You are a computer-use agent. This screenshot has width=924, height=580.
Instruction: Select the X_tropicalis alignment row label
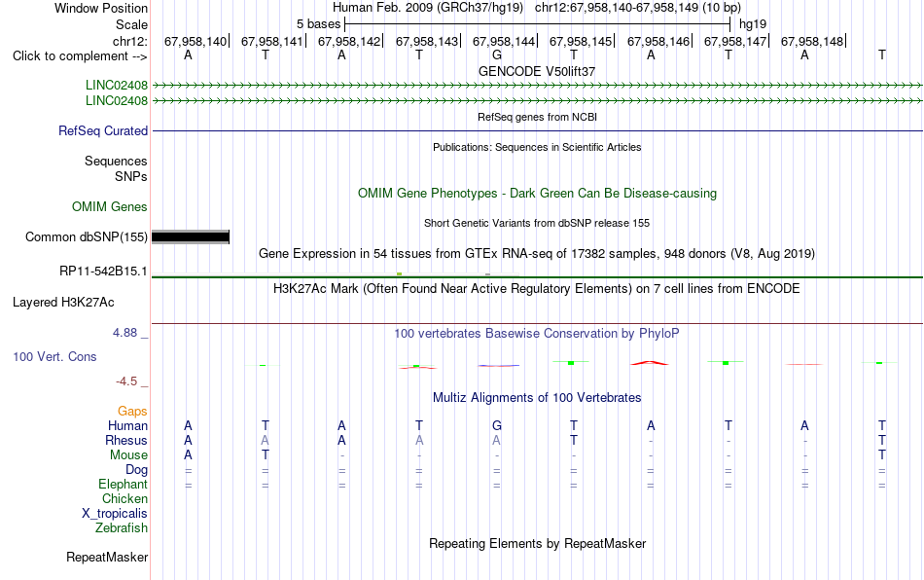point(115,514)
